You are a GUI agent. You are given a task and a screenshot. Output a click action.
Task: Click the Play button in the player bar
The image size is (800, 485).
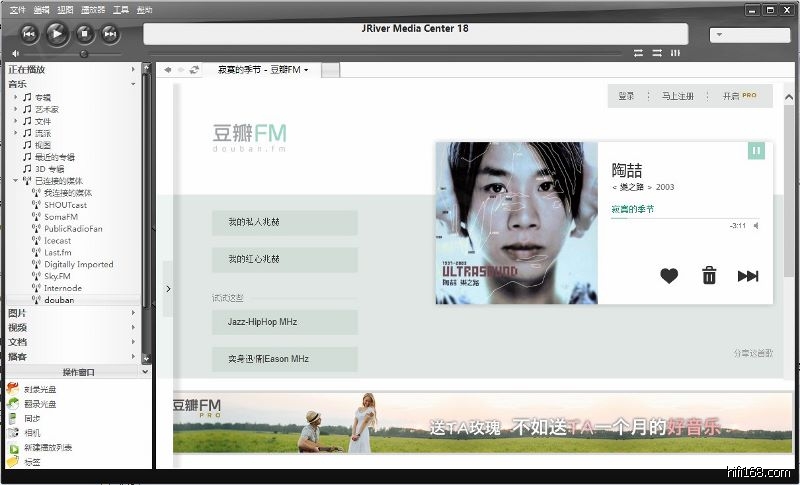(56, 34)
